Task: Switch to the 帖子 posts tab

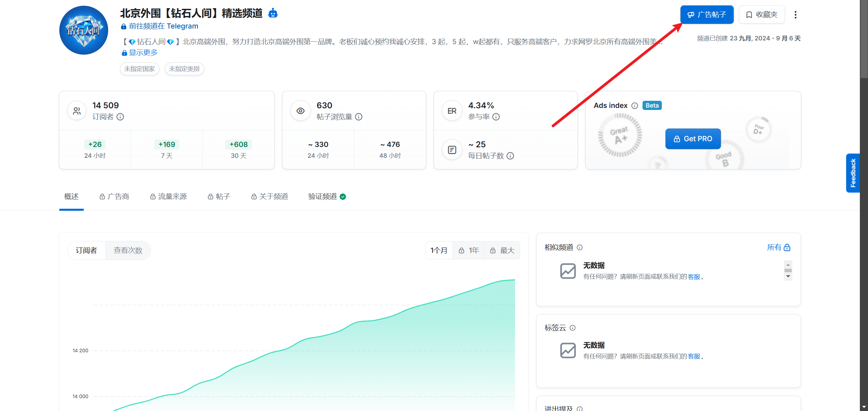Action: (219, 197)
